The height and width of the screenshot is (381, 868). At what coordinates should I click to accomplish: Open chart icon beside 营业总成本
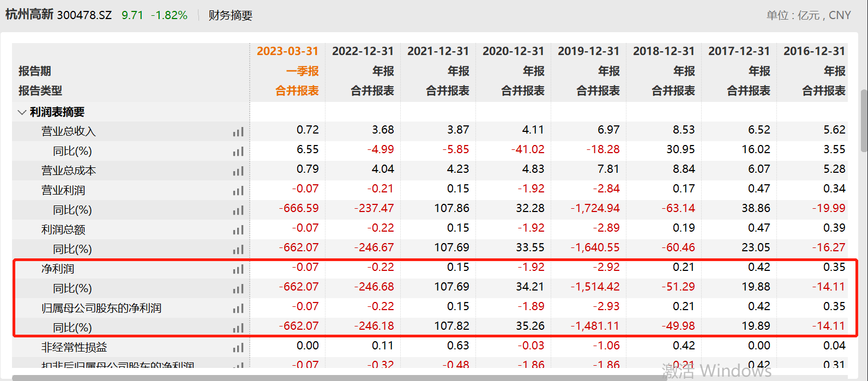[x=238, y=171]
